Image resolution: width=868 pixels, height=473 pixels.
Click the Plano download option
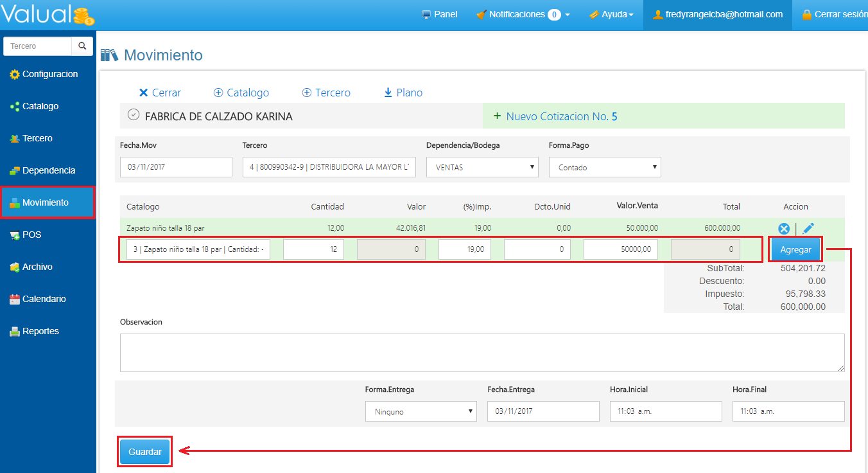tap(403, 93)
